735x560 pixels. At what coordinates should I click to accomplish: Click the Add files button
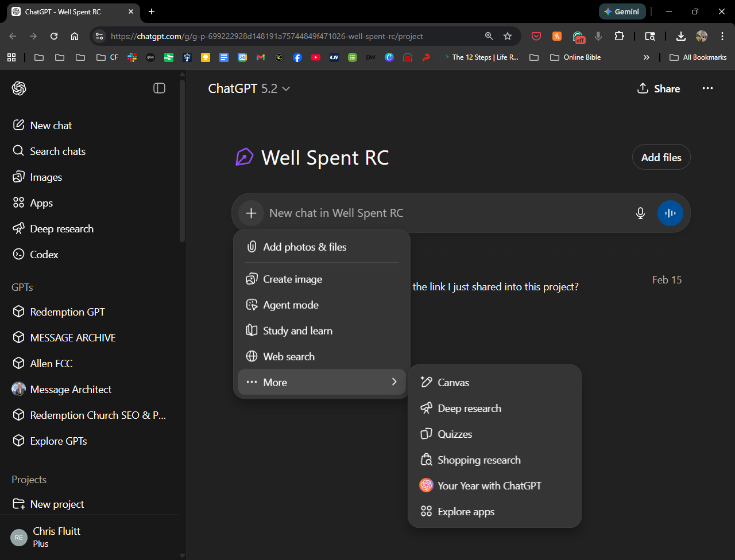[x=661, y=158]
